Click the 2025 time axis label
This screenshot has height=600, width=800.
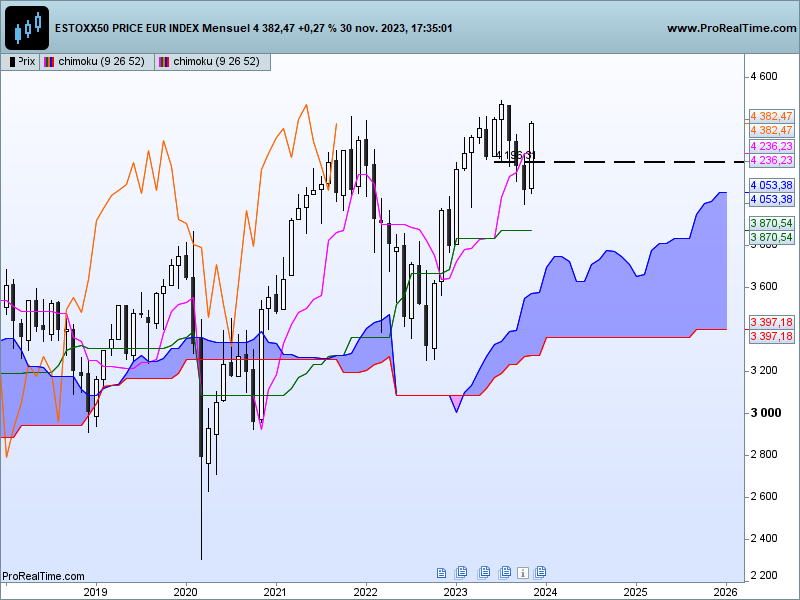636,592
